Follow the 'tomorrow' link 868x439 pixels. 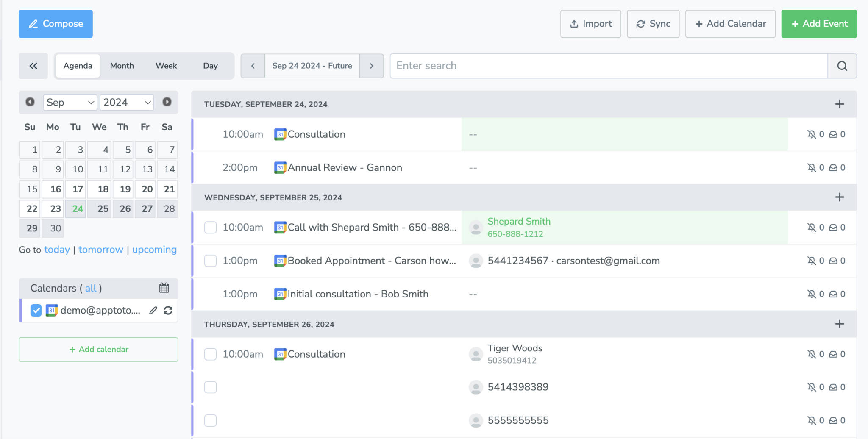101,250
